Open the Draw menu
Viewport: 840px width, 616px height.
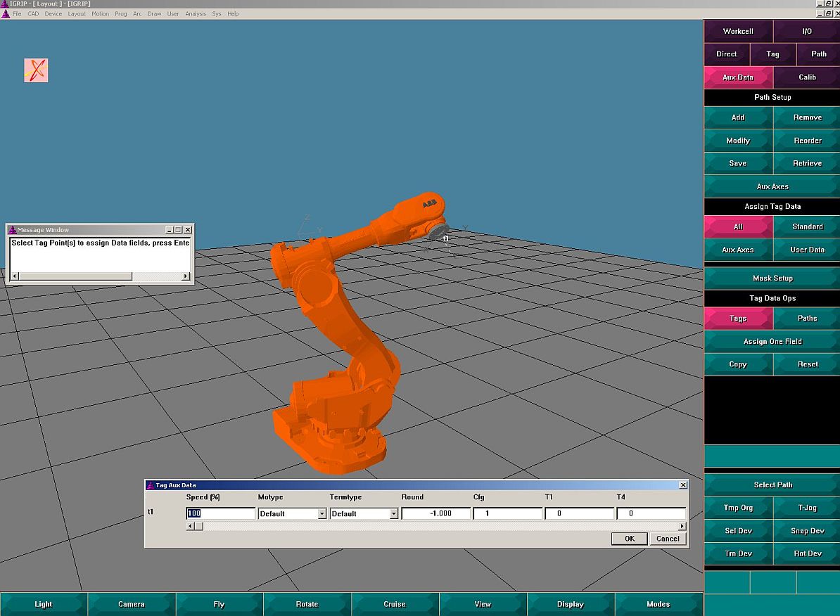pyautogui.click(x=155, y=14)
